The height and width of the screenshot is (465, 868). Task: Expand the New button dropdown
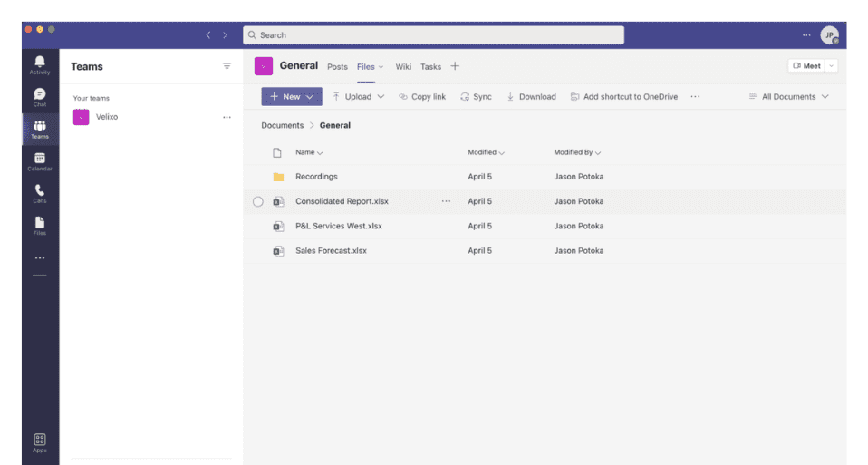click(310, 97)
